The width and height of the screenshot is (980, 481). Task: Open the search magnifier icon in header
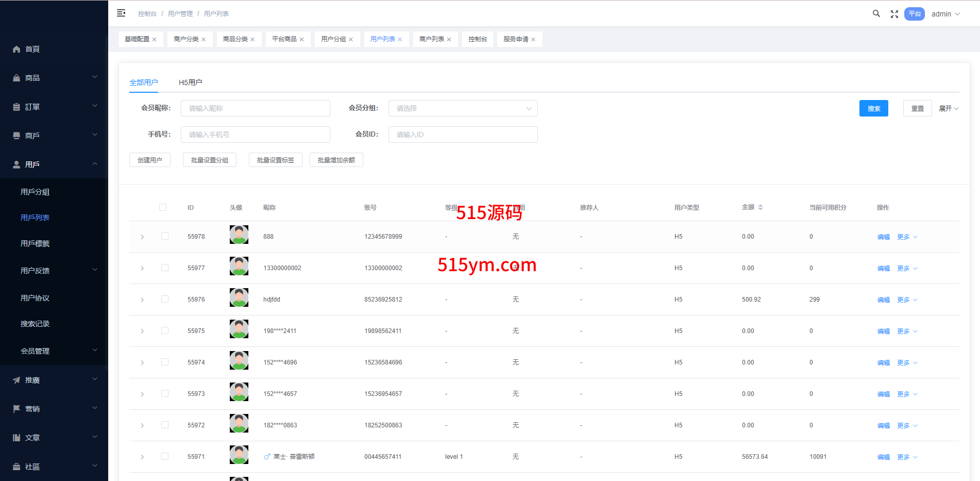click(876, 14)
